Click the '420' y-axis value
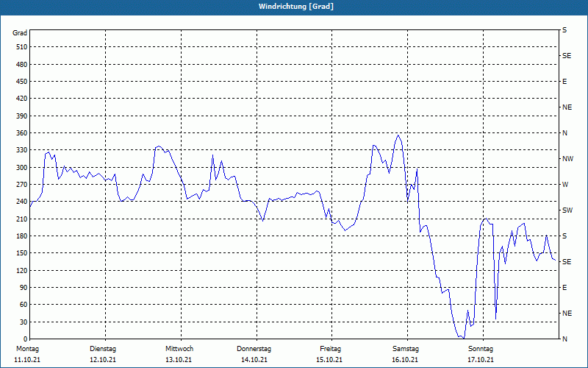Viewport: 588px width, 368px height. pos(22,99)
